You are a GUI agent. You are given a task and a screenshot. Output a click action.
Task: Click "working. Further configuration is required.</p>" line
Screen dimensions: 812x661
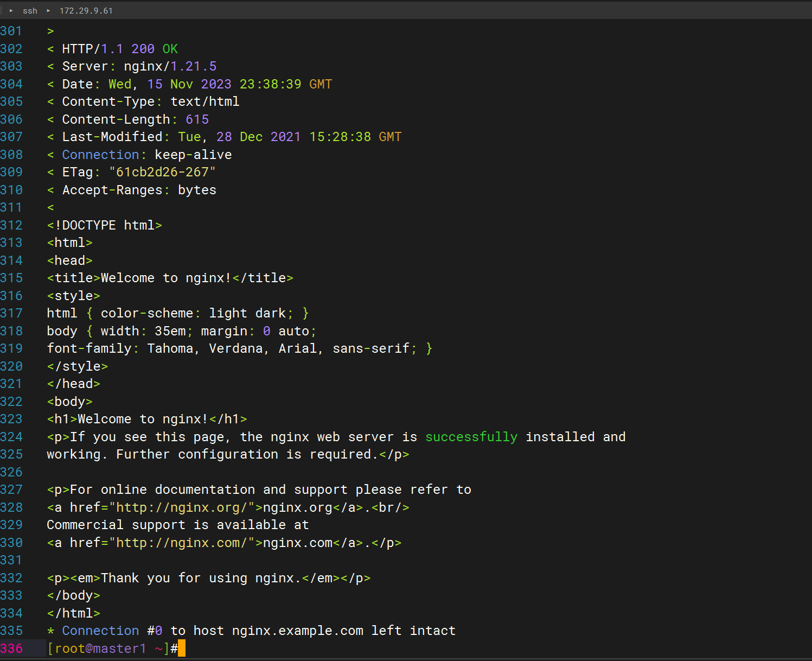coord(228,454)
